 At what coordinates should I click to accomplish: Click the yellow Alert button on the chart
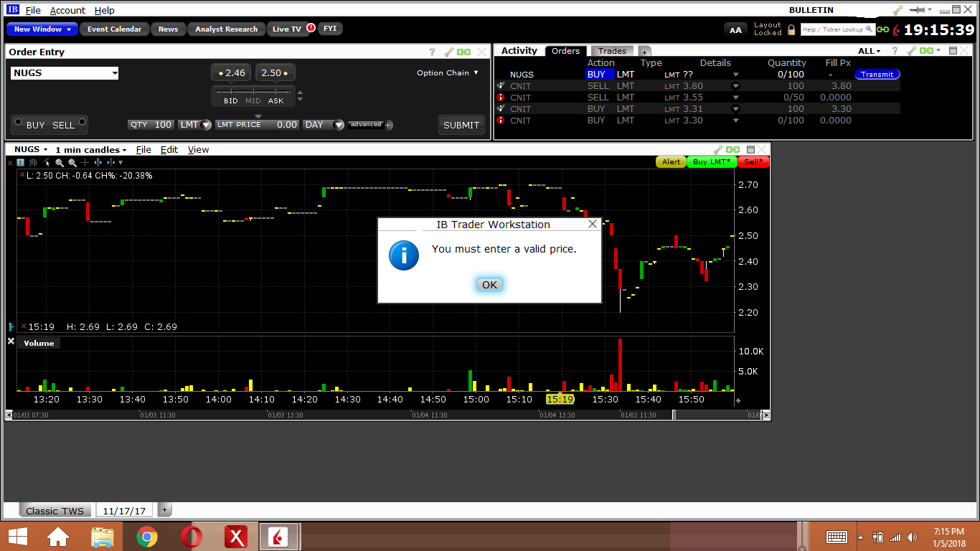tap(671, 162)
